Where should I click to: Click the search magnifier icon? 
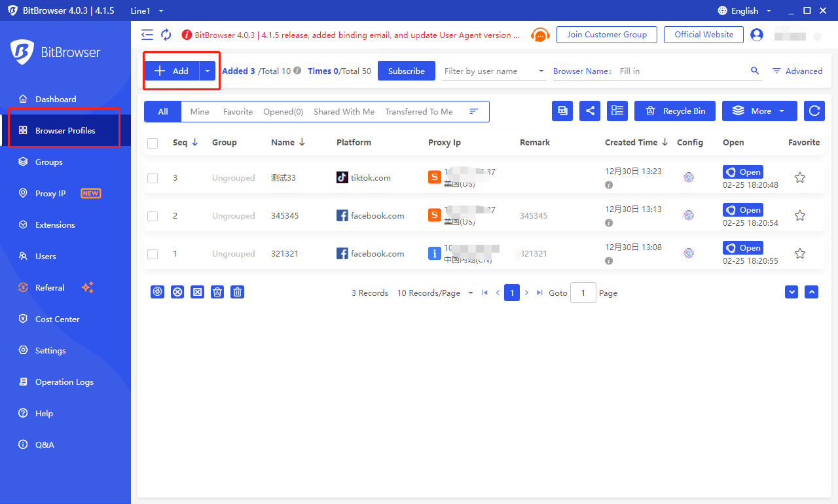[755, 71]
